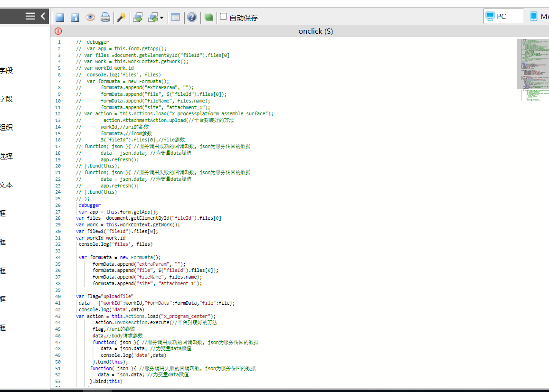The width and height of the screenshot is (549, 392).
Task: Click the blue save icon
Action: tap(60, 18)
